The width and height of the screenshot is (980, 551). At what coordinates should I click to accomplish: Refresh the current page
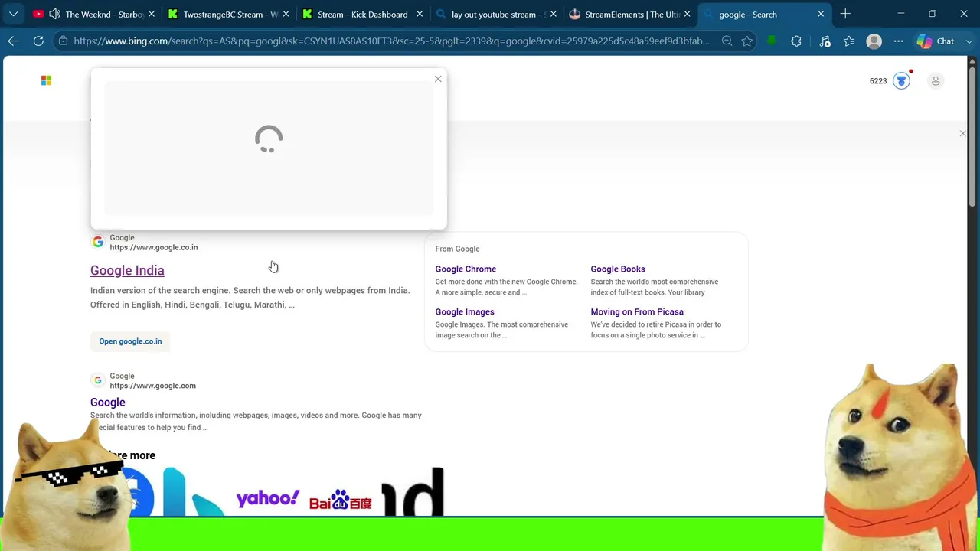38,41
